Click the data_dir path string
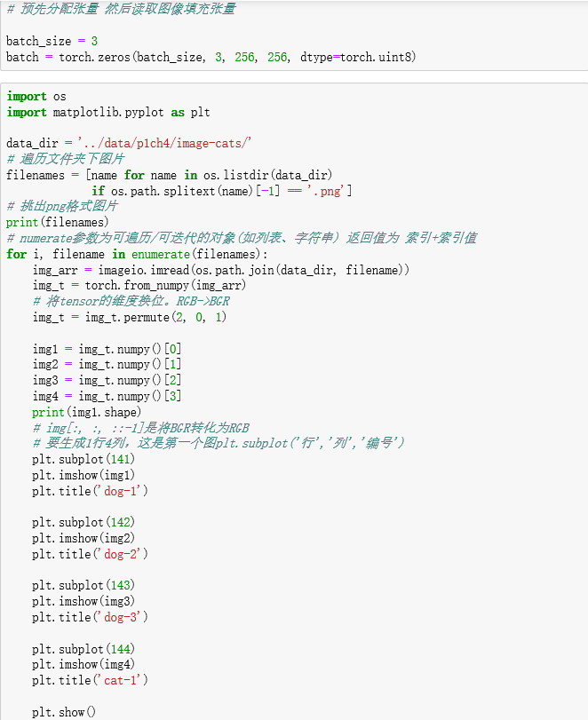Image resolution: width=588 pixels, height=720 pixels. [164, 143]
